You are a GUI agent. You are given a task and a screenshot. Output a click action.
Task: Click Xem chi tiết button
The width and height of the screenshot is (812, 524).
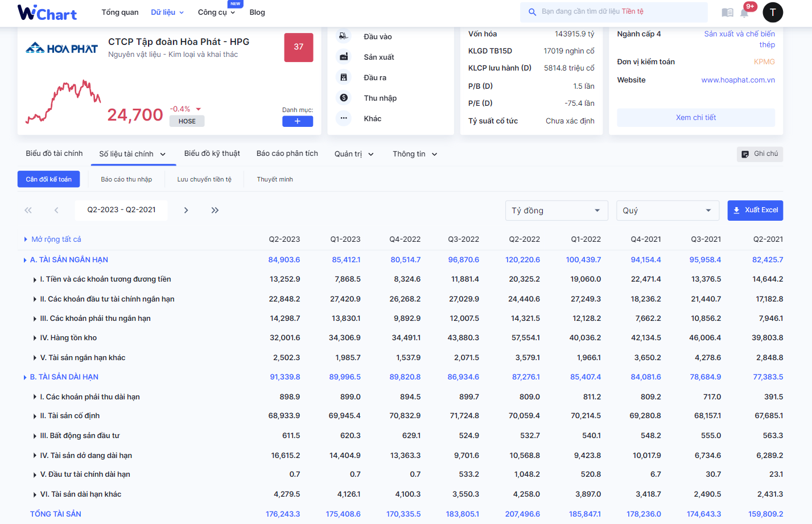point(696,118)
